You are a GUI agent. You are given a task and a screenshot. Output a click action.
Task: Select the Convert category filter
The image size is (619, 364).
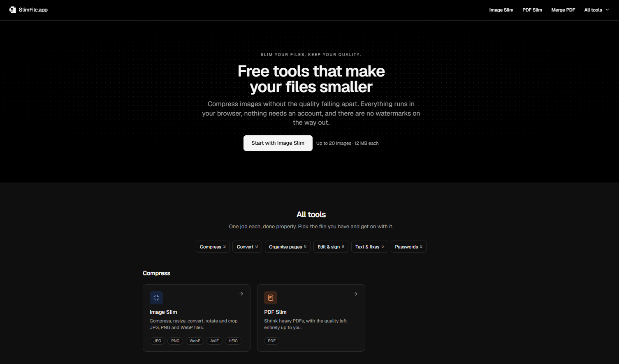tap(247, 247)
